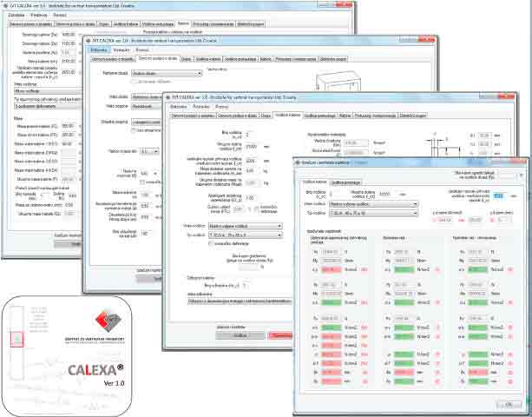Open Vrsta vođenja dropdown in back-most window

(x=48, y=91)
